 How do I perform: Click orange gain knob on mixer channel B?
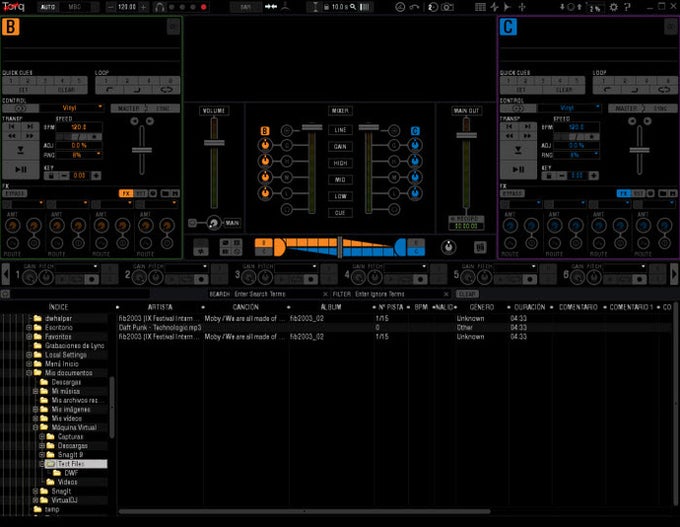point(265,145)
